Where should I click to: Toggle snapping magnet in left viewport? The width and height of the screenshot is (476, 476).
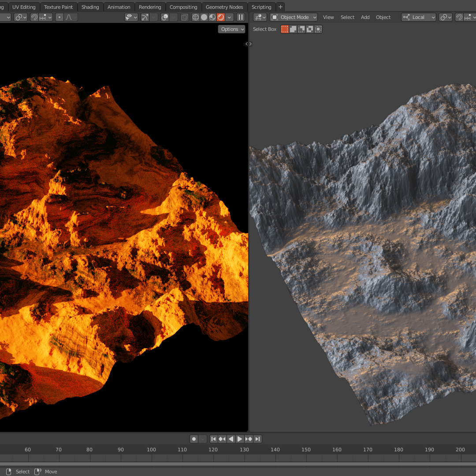(x=34, y=17)
